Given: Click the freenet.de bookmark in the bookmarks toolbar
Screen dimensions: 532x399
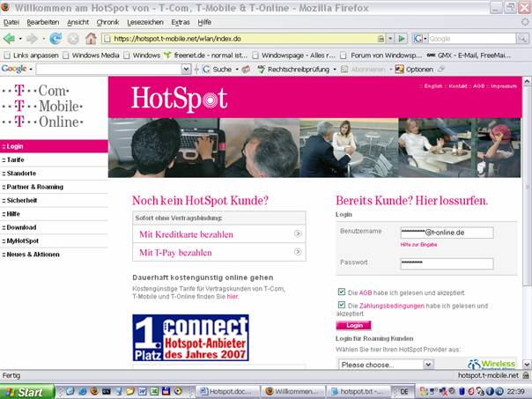Looking at the screenshot, I should (205, 55).
